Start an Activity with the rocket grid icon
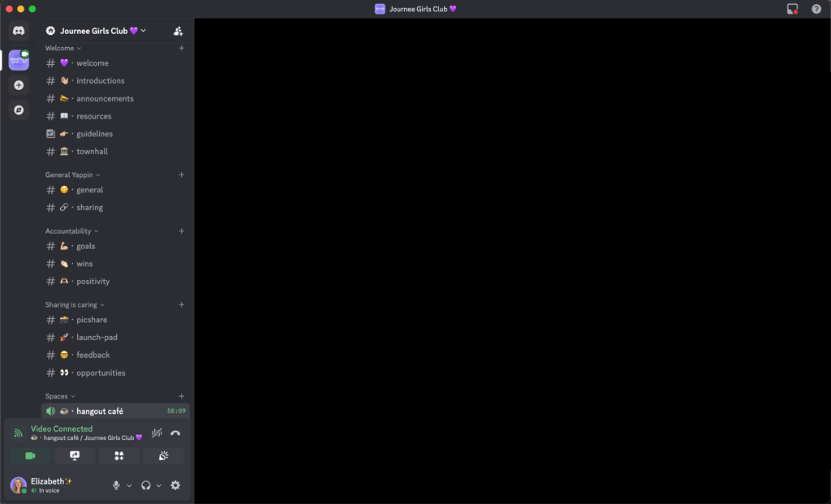831x504 pixels. pos(119,456)
